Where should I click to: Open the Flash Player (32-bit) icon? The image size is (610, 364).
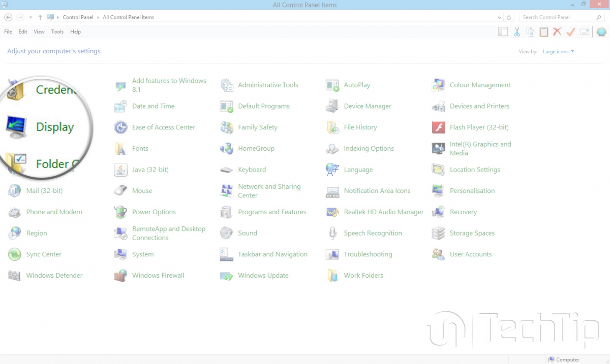coord(438,127)
